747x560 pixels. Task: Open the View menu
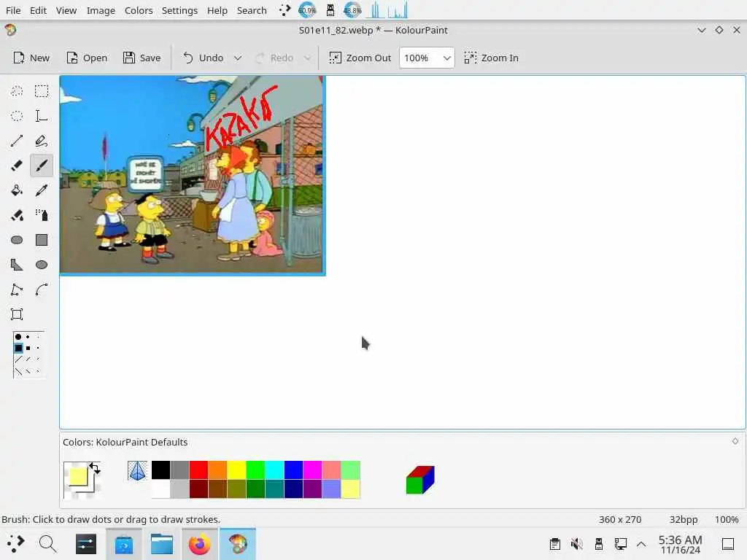coord(66,10)
